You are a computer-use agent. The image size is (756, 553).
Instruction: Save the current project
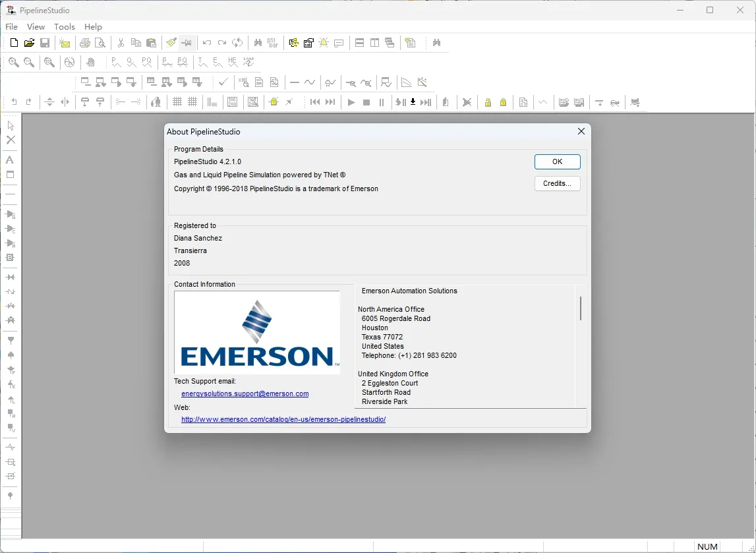coord(45,42)
